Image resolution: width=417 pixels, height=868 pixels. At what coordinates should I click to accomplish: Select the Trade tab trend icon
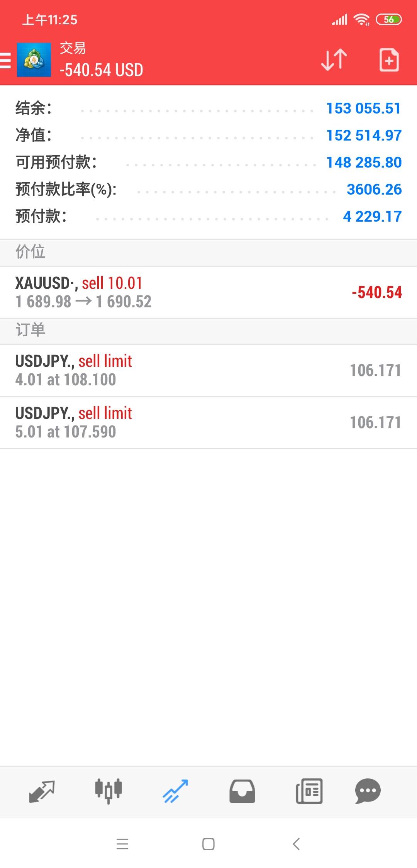[175, 791]
